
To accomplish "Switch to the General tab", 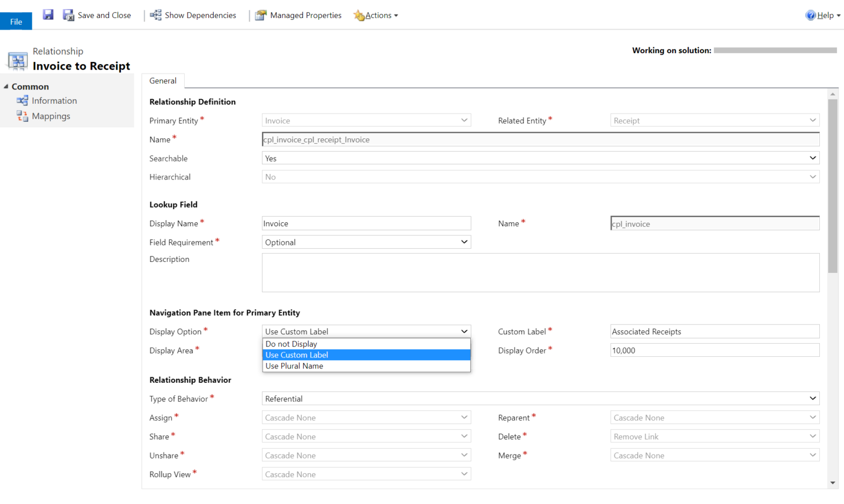I will tap(163, 81).
